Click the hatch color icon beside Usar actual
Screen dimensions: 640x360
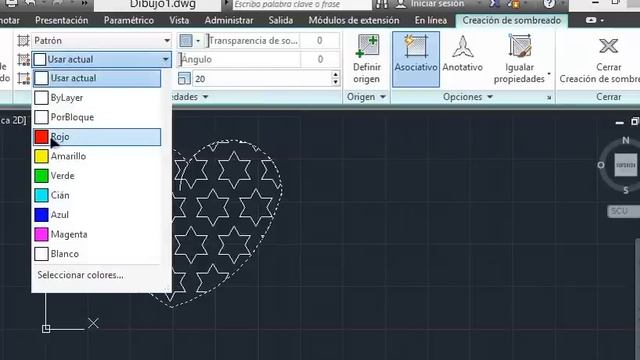[x=23, y=60]
